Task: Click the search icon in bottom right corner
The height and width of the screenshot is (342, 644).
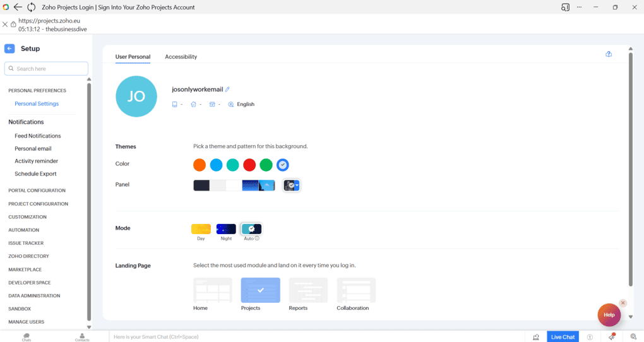Action: [633, 337]
